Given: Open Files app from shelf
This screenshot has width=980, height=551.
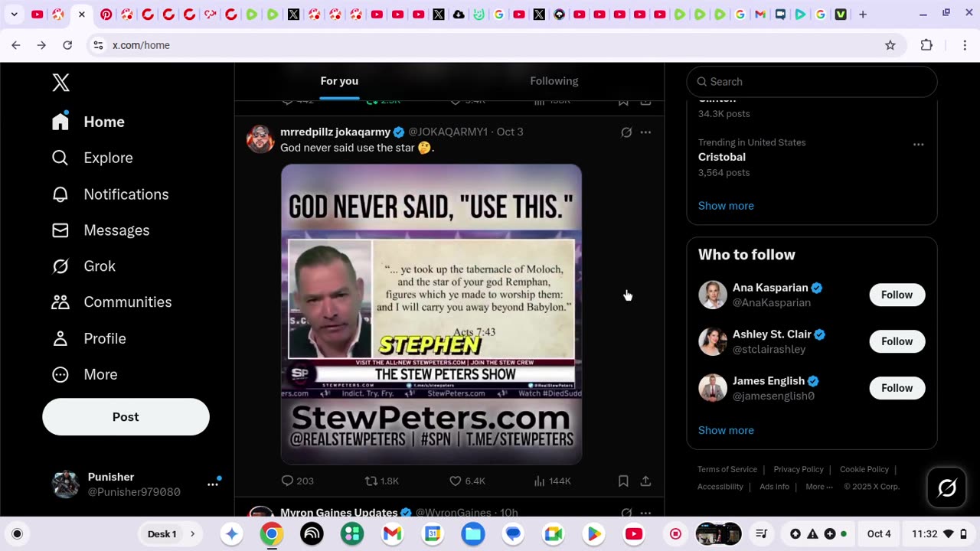Looking at the screenshot, I should (x=472, y=533).
